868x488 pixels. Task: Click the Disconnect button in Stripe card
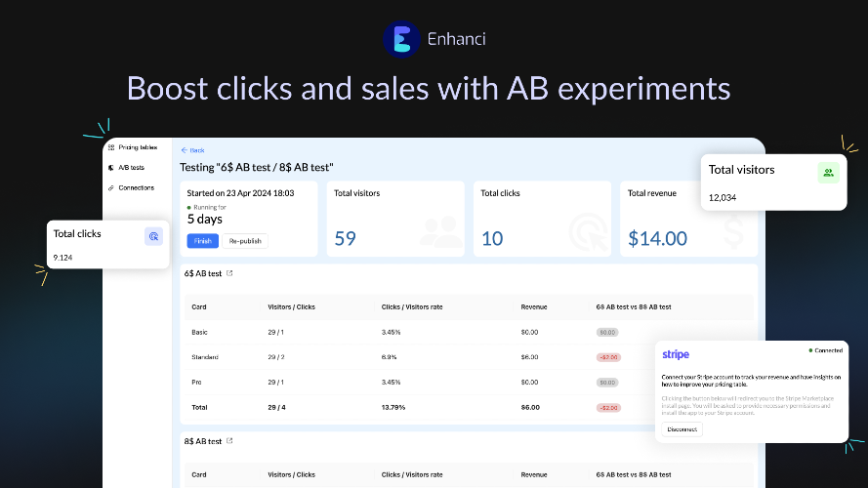682,428
